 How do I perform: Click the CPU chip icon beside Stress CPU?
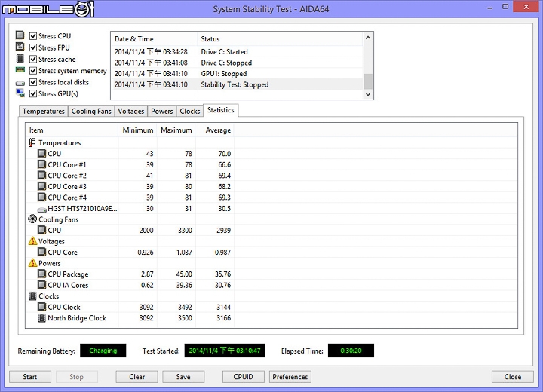[x=20, y=35]
